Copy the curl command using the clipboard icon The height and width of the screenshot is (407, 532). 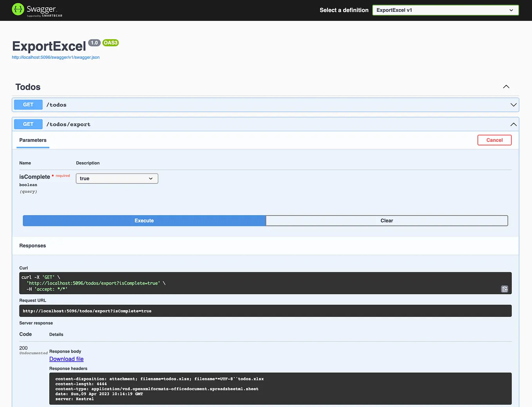pyautogui.click(x=505, y=289)
